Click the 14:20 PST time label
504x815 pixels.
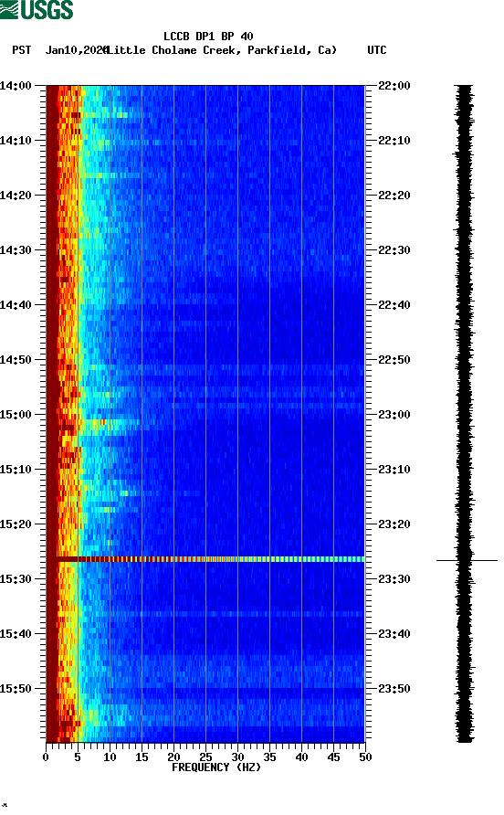tap(16, 196)
